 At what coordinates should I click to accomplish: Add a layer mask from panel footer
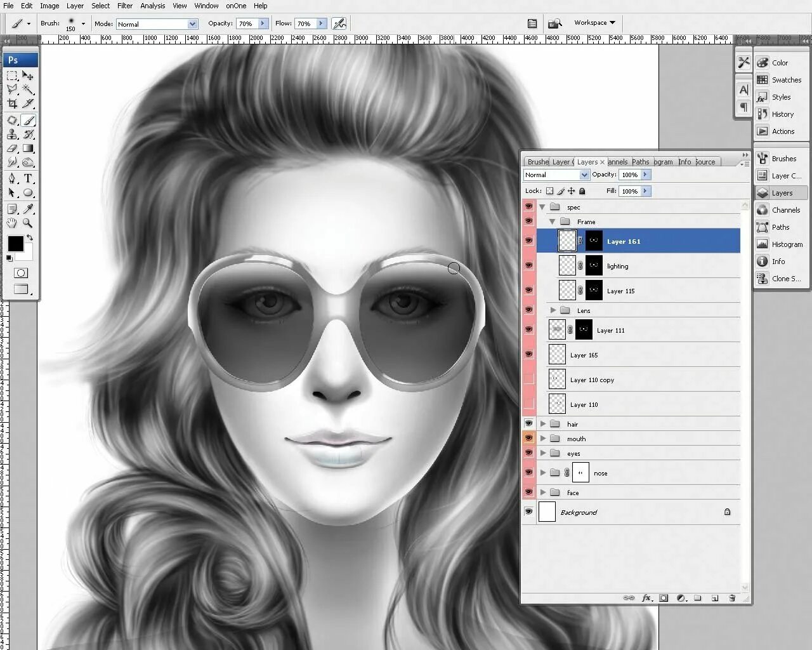[664, 598]
